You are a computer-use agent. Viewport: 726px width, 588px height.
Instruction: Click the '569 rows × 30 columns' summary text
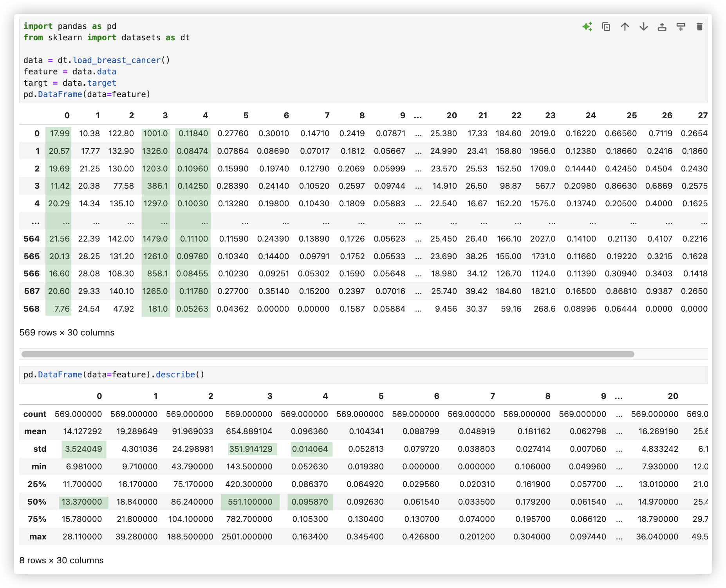[67, 332]
